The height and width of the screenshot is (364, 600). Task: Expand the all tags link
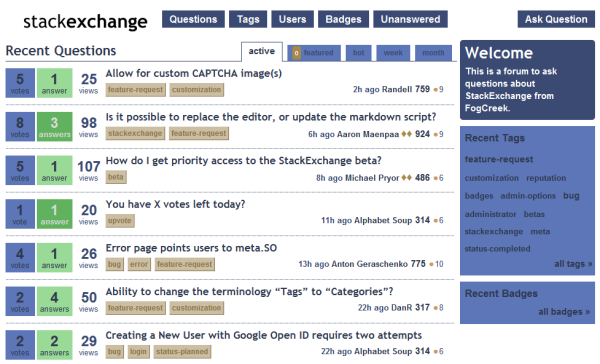573,264
